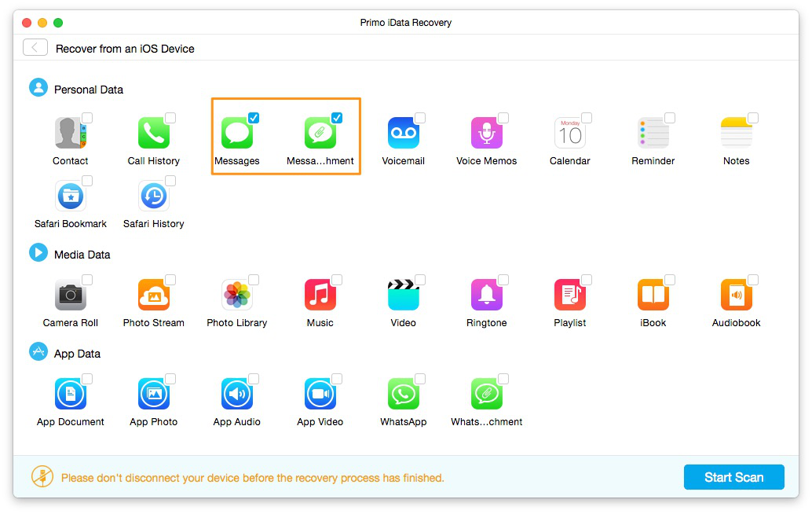Click the Messages speech bubble icon
Viewport: 812px width, 514px height.
237,133
